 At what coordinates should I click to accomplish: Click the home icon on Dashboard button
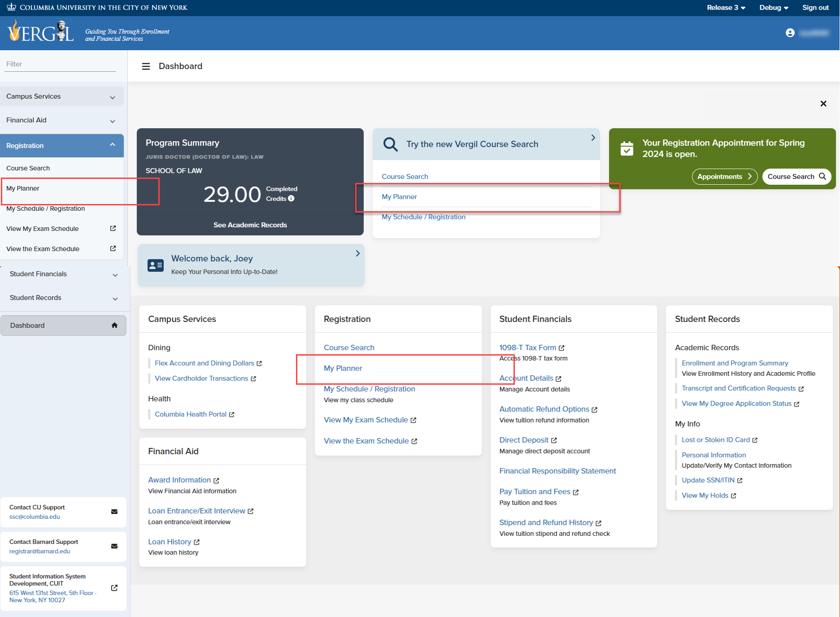114,326
